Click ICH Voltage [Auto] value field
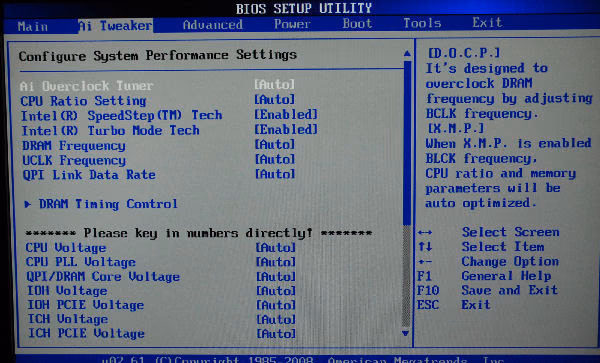Image resolution: width=600 pixels, height=363 pixels. coord(276,319)
